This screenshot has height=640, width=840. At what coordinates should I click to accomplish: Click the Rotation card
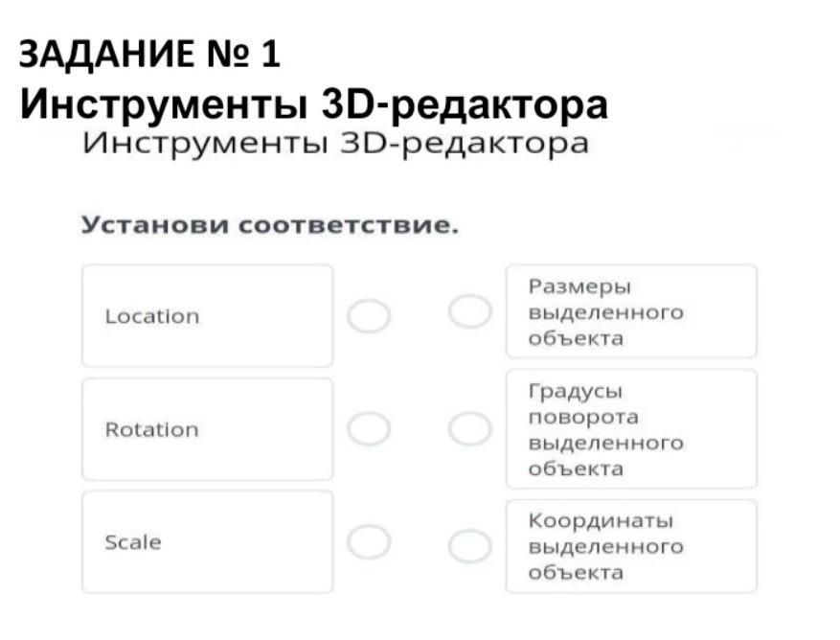[208, 429]
